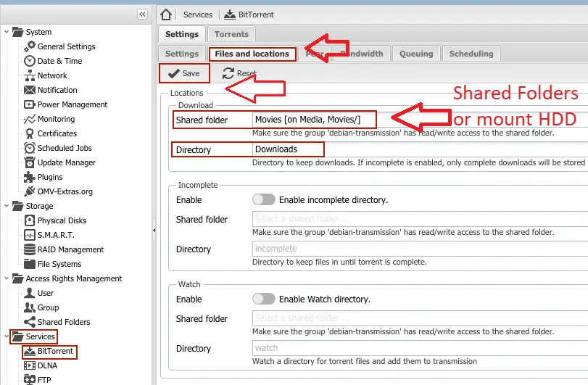The width and height of the screenshot is (588, 385).
Task: Click Services in the breadcrumb
Action: coord(198,15)
